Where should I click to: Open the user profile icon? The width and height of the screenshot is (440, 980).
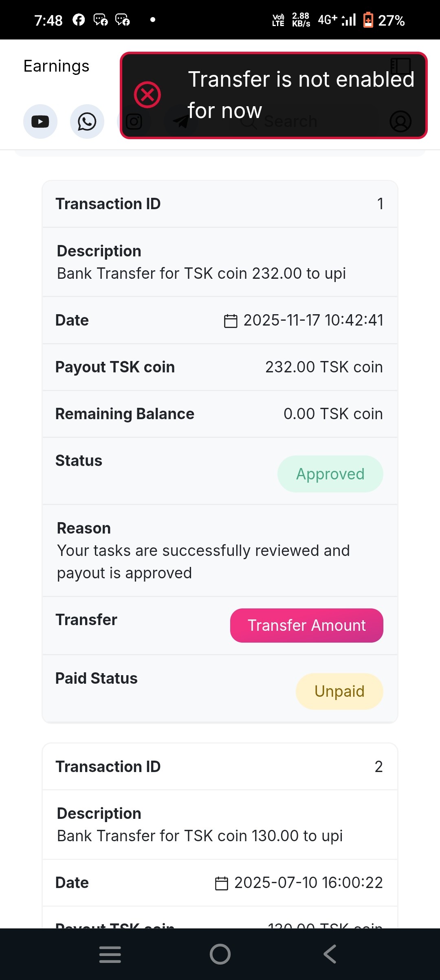(x=400, y=121)
